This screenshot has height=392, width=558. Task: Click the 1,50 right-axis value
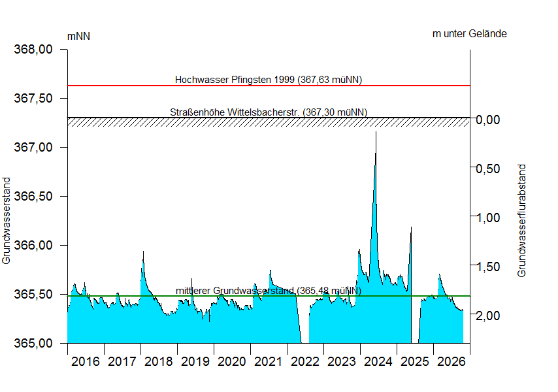tap(488, 267)
